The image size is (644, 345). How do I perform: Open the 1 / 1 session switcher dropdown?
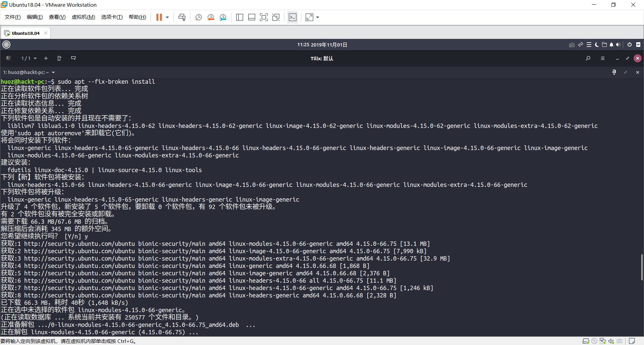(x=29, y=58)
